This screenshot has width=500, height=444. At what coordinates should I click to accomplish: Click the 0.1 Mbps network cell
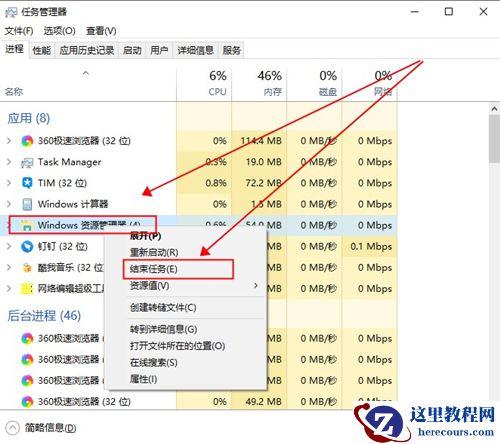point(371,247)
